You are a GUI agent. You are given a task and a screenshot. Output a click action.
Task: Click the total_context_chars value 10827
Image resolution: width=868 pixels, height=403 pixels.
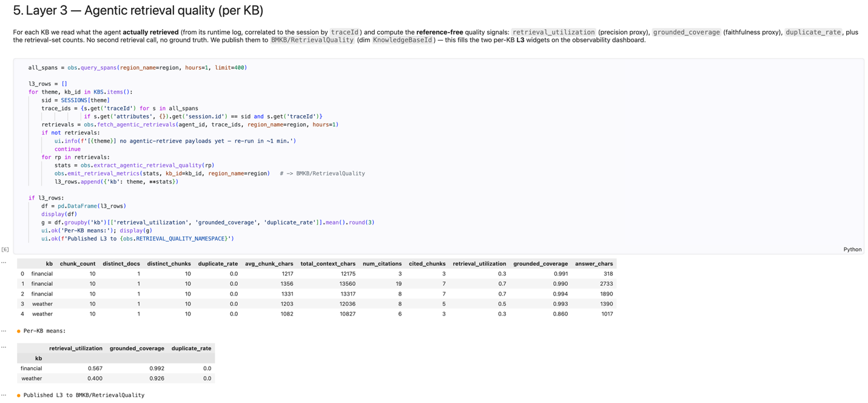348,314
